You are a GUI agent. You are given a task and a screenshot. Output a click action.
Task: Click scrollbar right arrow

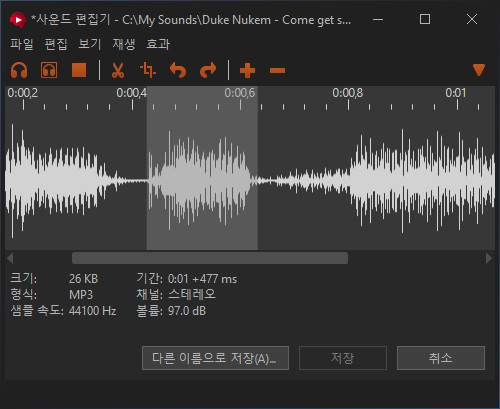[489, 258]
